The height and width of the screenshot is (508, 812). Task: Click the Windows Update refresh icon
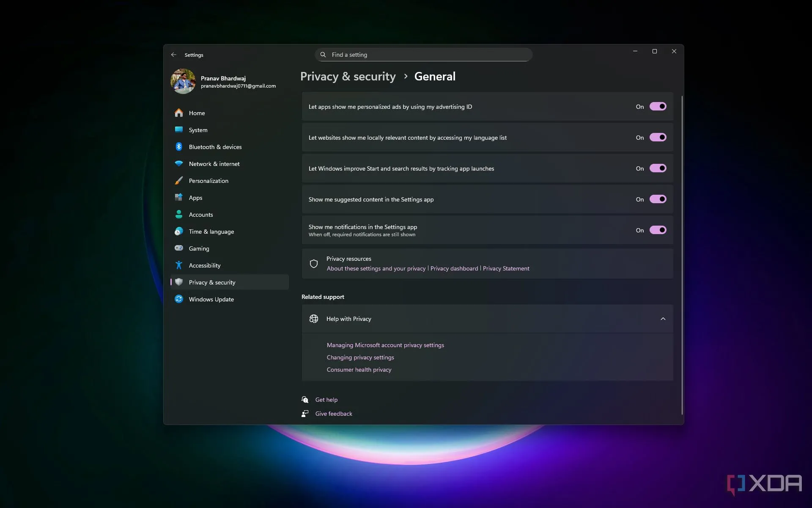179,299
